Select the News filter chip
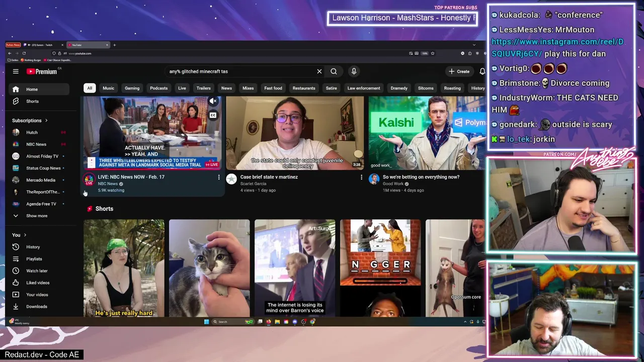The height and width of the screenshot is (362, 644). tap(227, 88)
